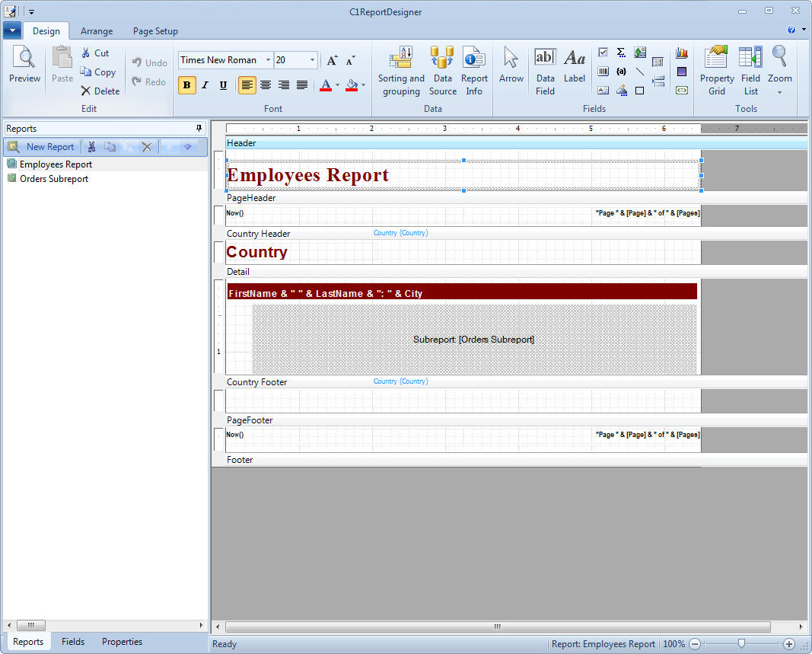Select the Arrow pointer tool
This screenshot has width=812, height=654.
[511, 65]
